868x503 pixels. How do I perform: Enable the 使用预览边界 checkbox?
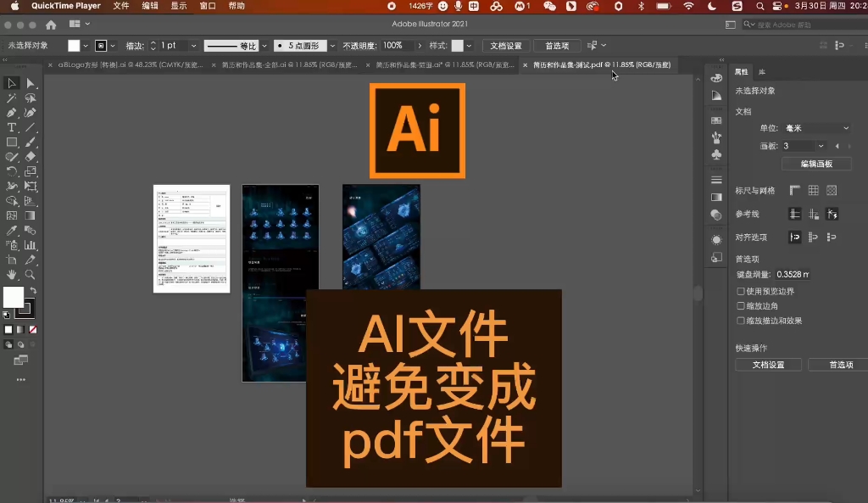(739, 292)
